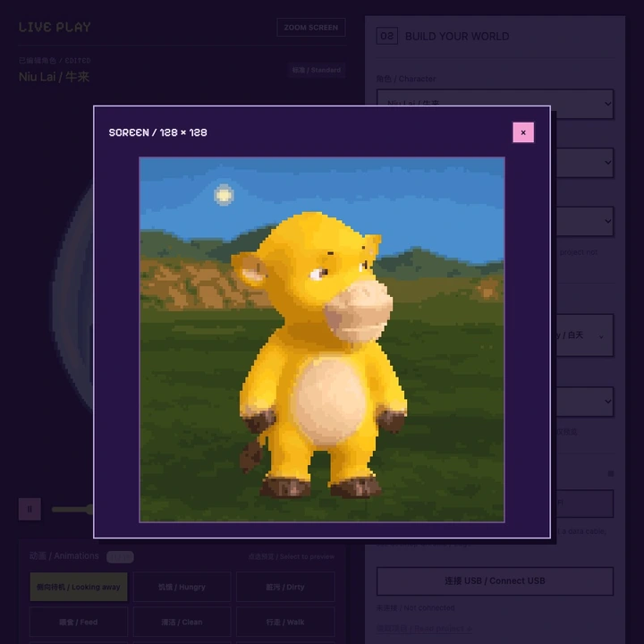Open the Read project link
The image size is (644, 644).
coord(424,629)
